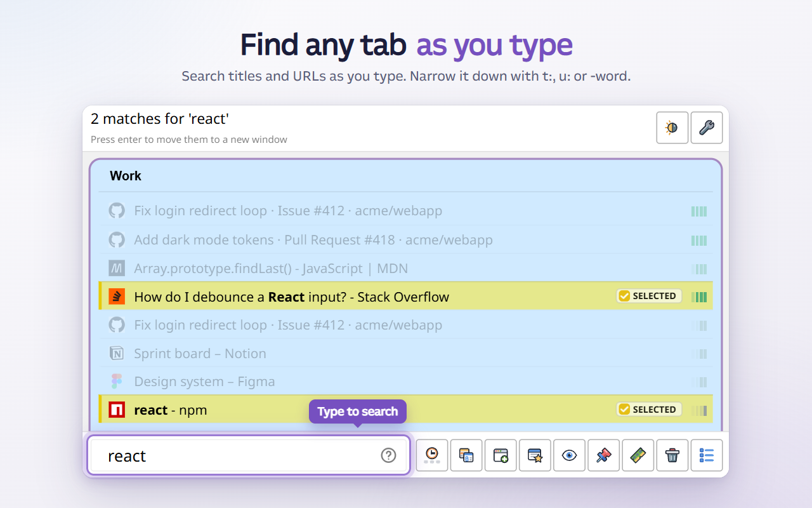Click the MDN favicon
Viewport: 812px width, 508px height.
click(117, 268)
